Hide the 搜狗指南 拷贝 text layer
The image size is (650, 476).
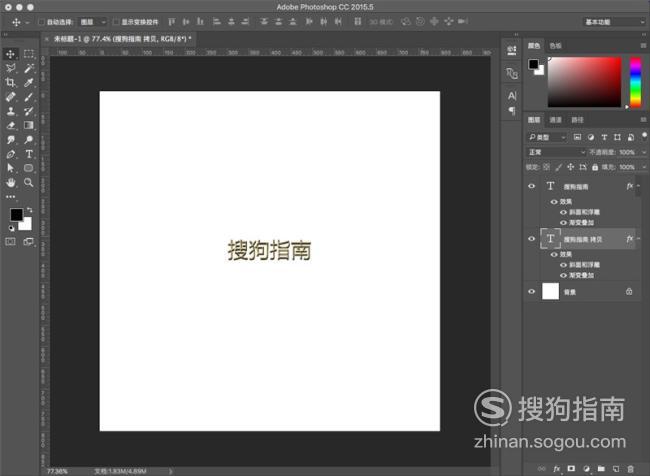(531, 239)
